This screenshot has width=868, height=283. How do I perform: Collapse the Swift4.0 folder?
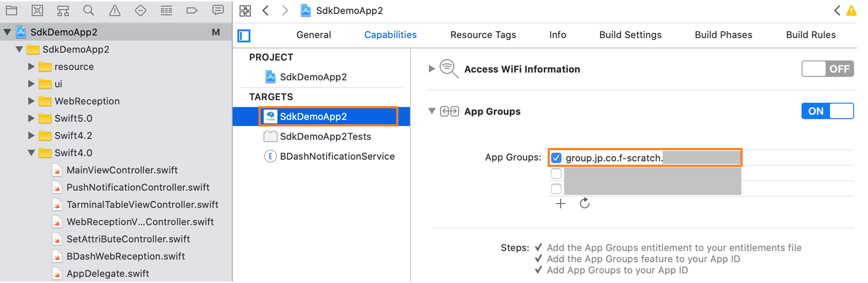tap(31, 153)
